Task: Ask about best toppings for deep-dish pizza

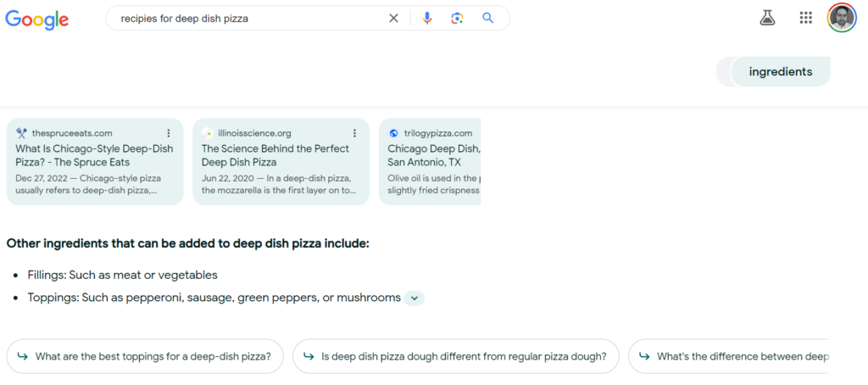Action: (x=144, y=356)
